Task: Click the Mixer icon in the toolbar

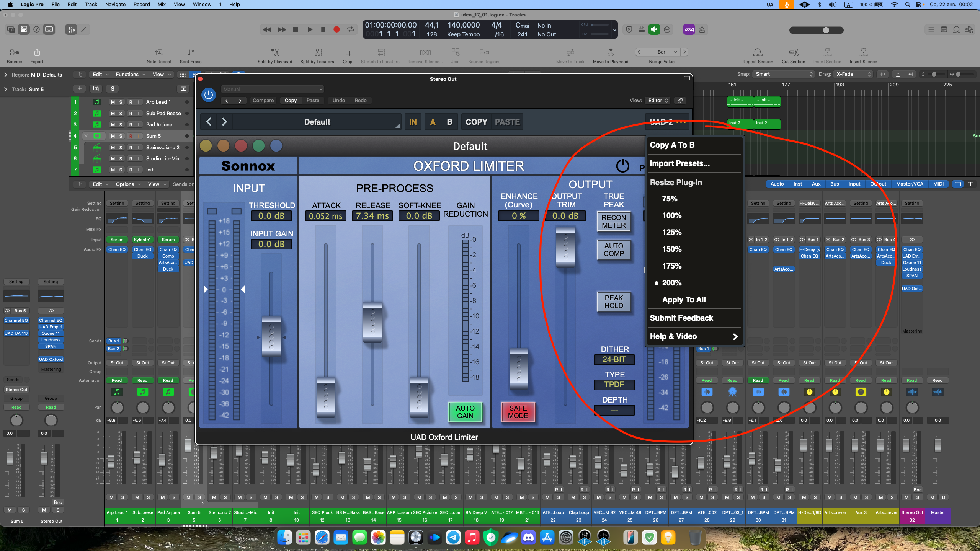Action: 71,29
